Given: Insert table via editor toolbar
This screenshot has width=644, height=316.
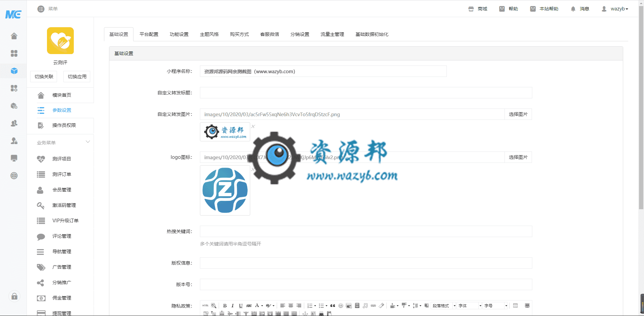Looking at the screenshot, I should click(x=515, y=306).
